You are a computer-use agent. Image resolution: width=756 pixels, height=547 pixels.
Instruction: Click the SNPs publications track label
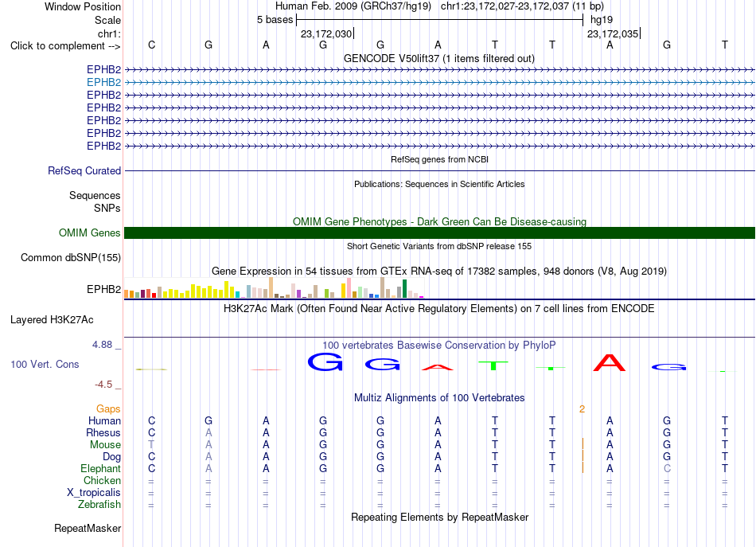pyautogui.click(x=107, y=208)
